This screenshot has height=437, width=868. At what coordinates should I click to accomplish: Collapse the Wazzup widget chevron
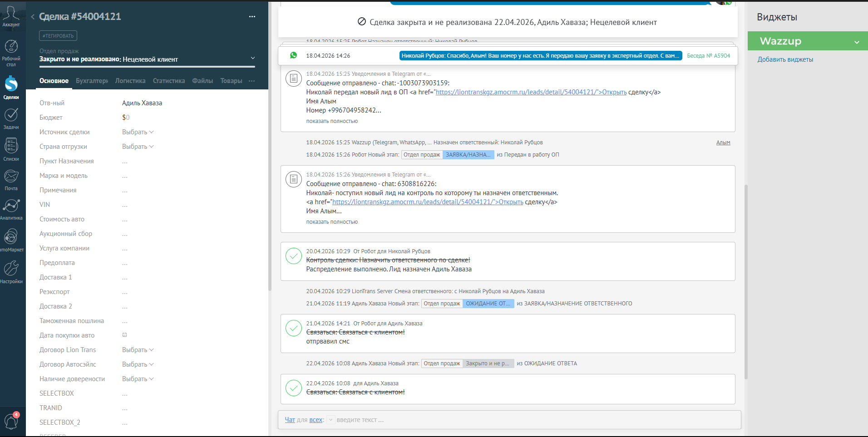tap(857, 42)
